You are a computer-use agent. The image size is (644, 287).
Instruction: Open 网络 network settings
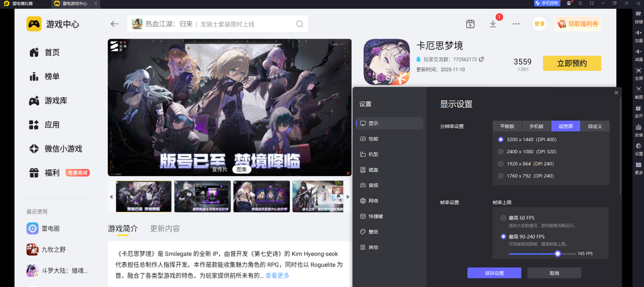[x=389, y=201]
